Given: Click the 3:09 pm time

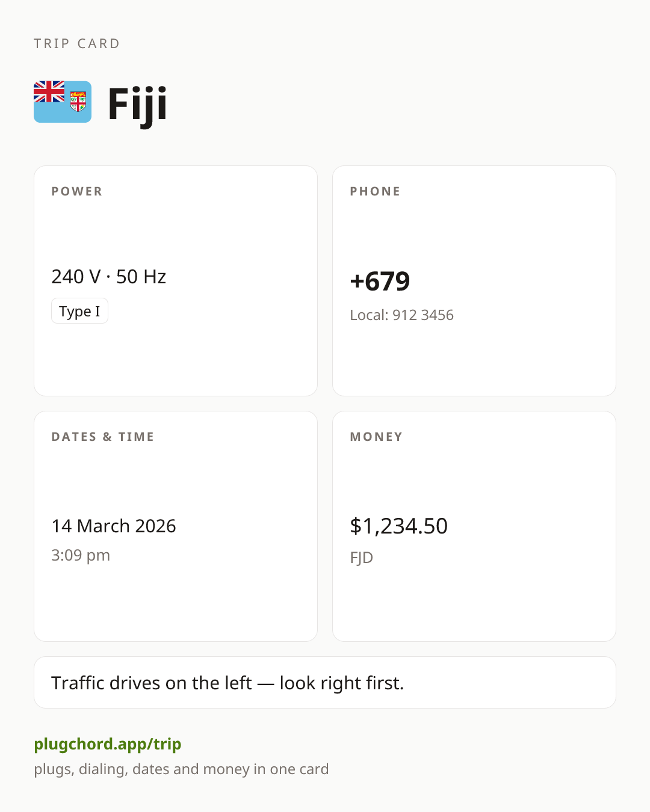Looking at the screenshot, I should pos(81,555).
